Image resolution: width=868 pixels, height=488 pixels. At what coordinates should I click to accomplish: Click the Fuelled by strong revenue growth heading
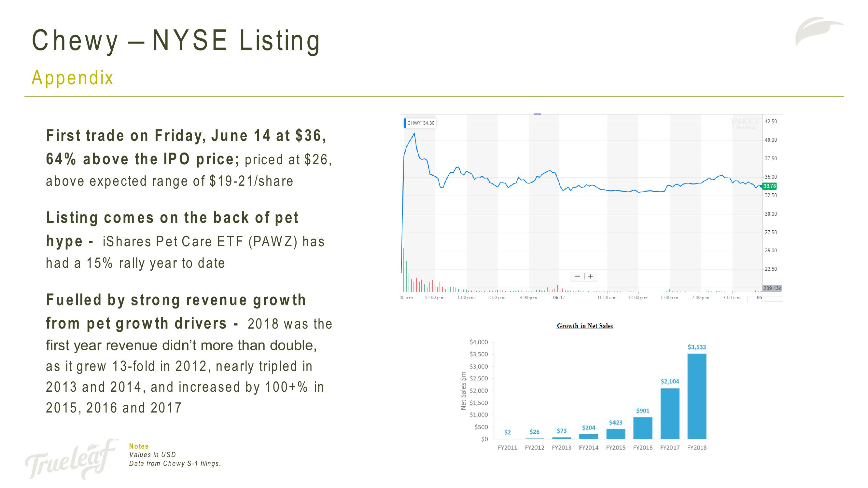(x=176, y=312)
